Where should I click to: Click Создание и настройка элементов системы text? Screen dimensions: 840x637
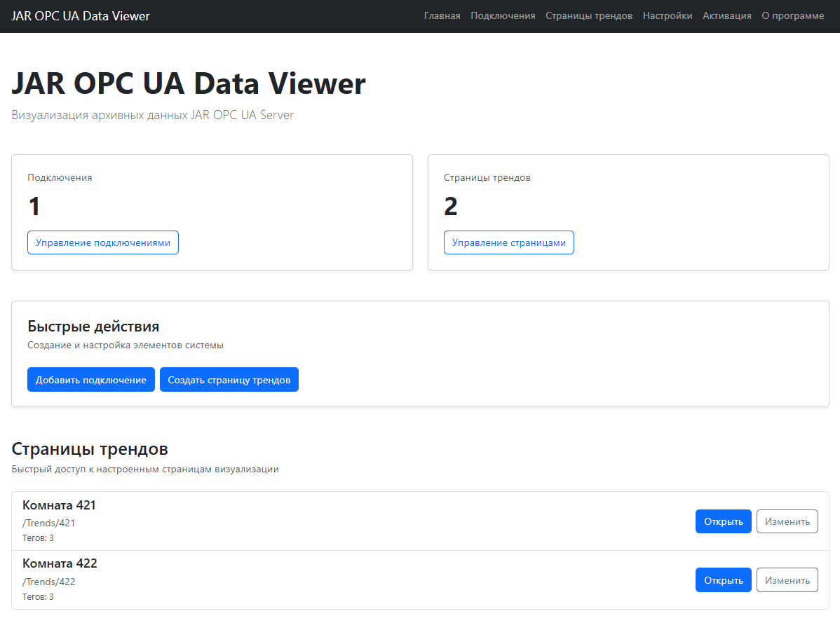(126, 345)
